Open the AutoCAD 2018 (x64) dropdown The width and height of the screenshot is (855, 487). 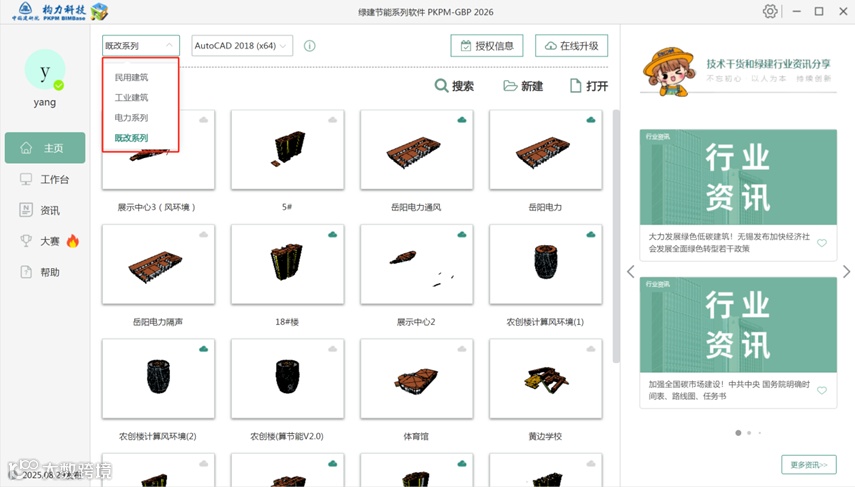[x=242, y=46]
